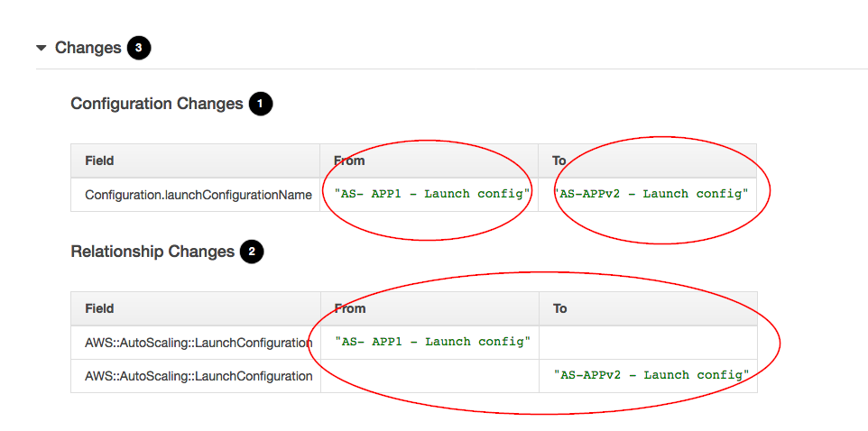
Task: Click From header in Configuration Changes table
Action: [349, 160]
